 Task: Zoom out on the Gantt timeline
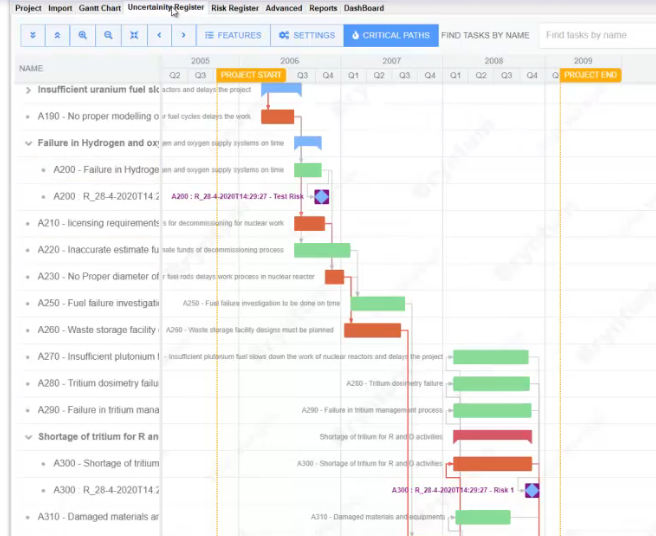click(108, 35)
